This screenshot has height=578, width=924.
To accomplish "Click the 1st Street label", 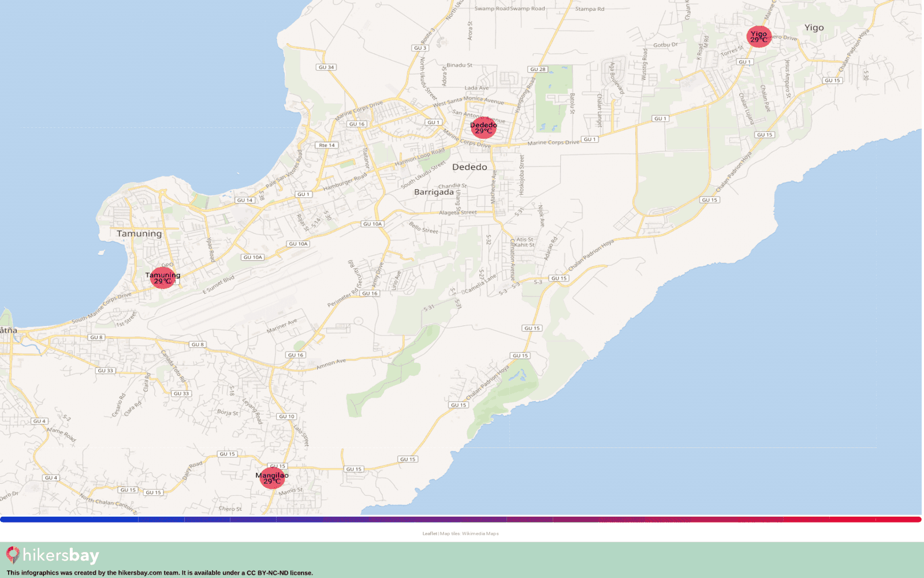I will click(126, 319).
